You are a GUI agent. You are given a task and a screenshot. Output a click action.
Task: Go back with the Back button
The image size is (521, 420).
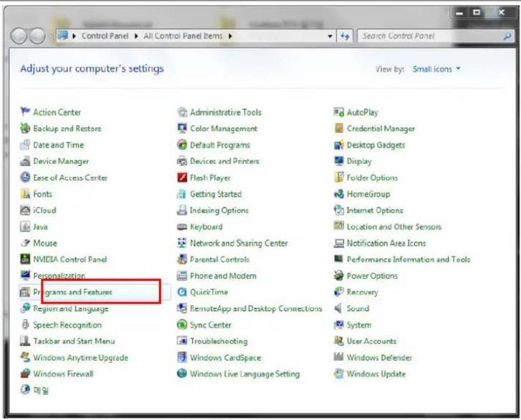tap(19, 36)
